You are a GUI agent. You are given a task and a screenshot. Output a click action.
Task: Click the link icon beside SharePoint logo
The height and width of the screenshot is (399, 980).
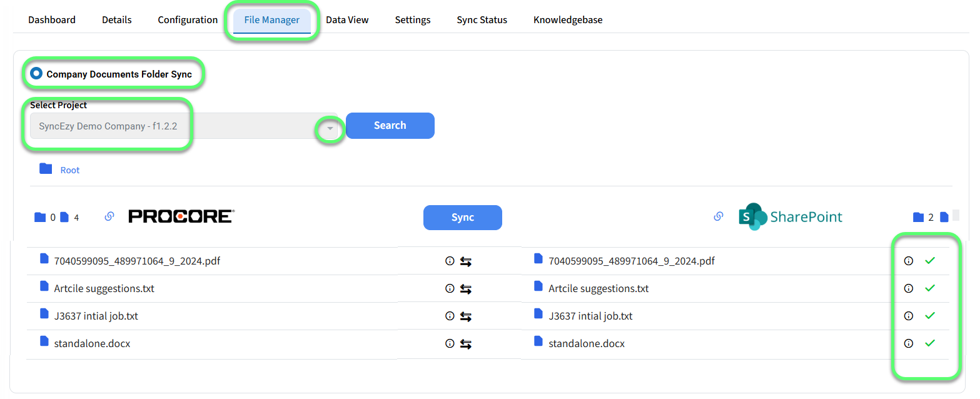click(x=719, y=216)
